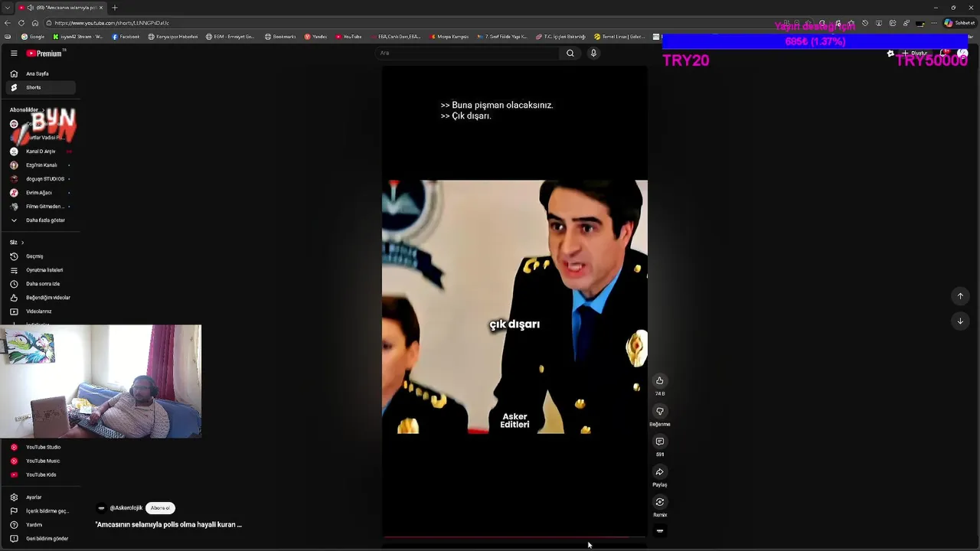Screen dimensions: 980x551
Task: Open Konyaspor Haberleri bookmark
Action: [x=173, y=37]
